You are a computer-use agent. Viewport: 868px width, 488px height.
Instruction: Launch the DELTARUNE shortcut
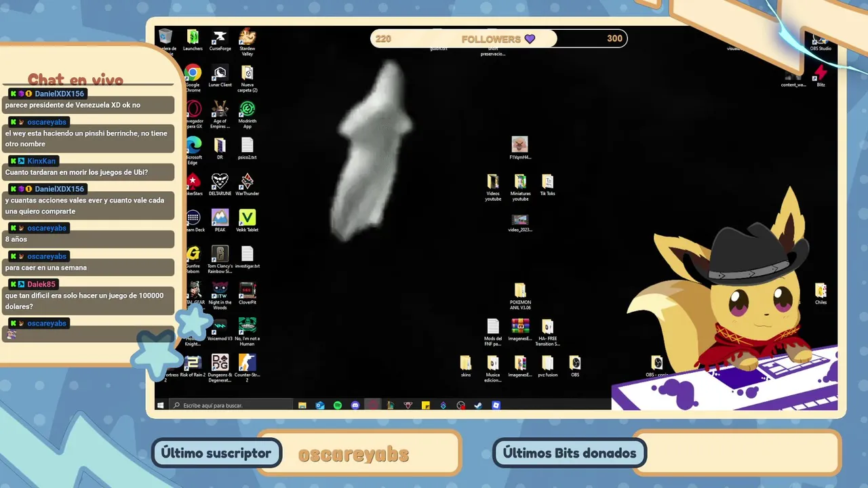[220, 184]
